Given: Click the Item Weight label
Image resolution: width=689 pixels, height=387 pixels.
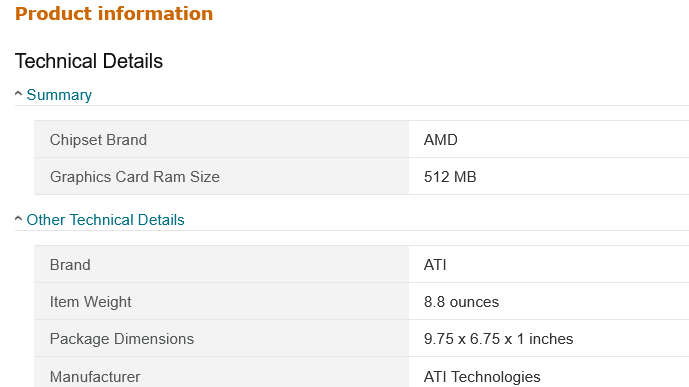Looking at the screenshot, I should (x=91, y=302).
